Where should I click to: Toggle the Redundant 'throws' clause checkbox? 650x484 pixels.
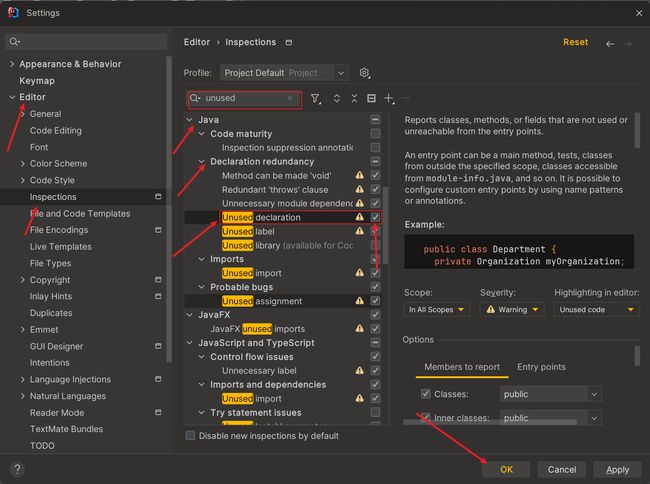click(x=375, y=189)
